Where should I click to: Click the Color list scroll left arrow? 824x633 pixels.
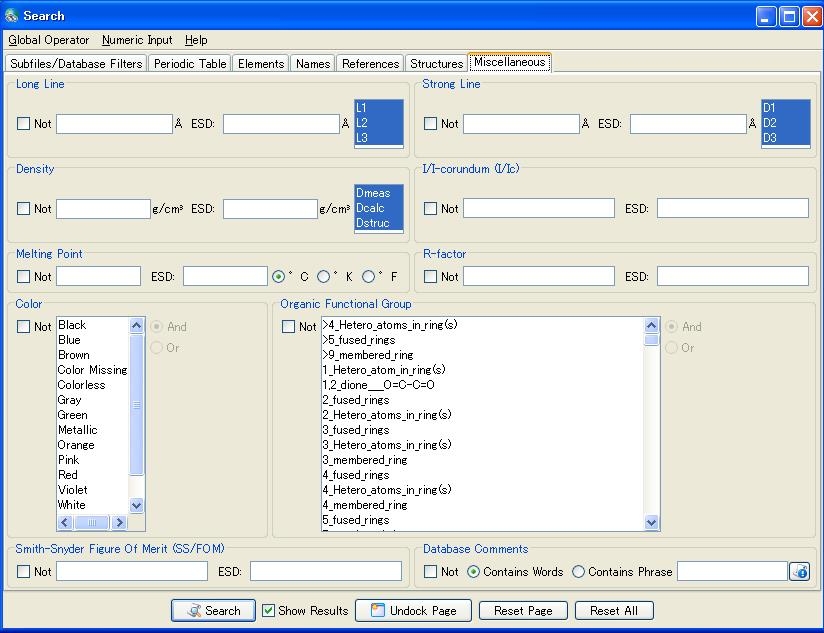pyautogui.click(x=65, y=523)
